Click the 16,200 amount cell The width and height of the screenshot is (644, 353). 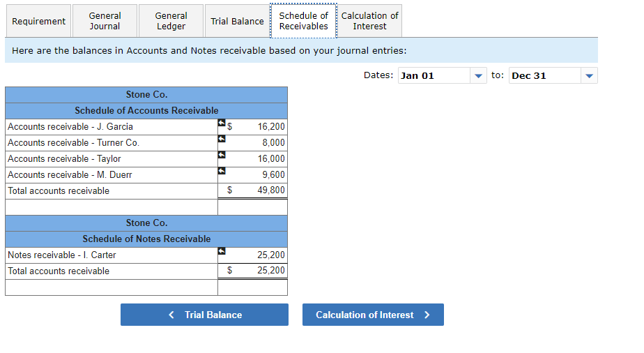[252, 126]
